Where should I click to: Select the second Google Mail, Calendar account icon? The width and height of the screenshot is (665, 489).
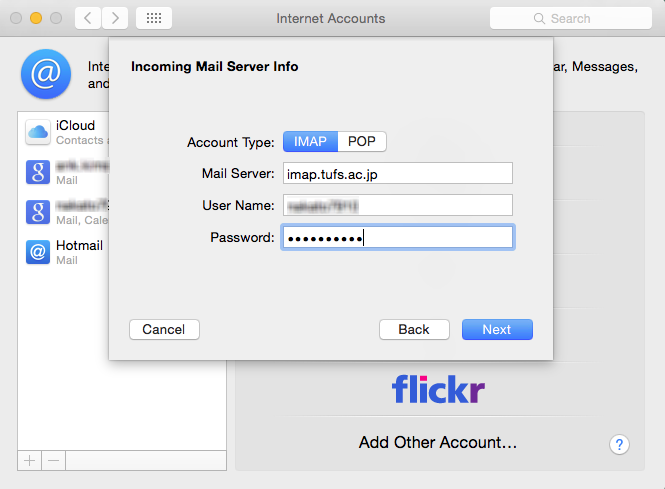[x=38, y=212]
